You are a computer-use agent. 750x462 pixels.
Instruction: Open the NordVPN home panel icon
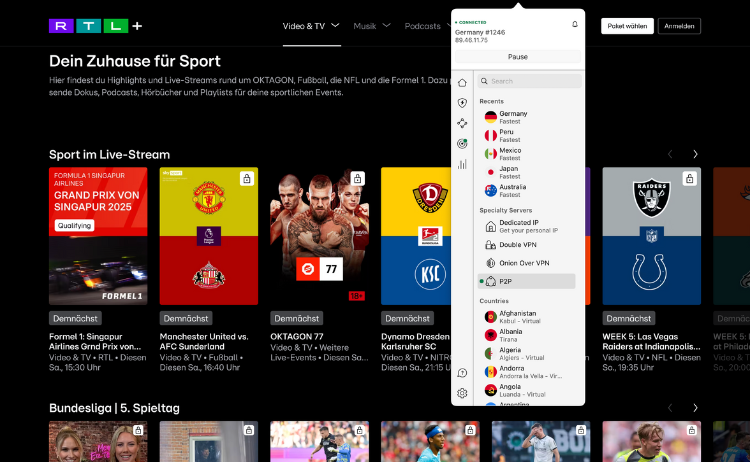coord(462,83)
